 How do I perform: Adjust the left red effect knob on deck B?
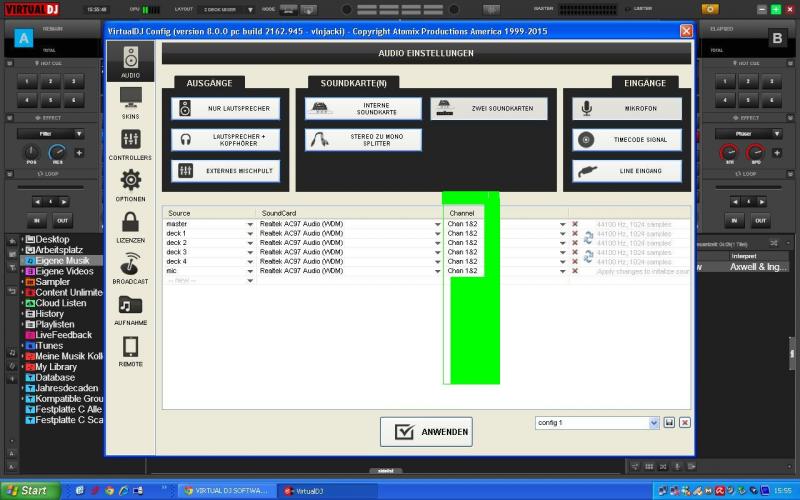click(729, 153)
